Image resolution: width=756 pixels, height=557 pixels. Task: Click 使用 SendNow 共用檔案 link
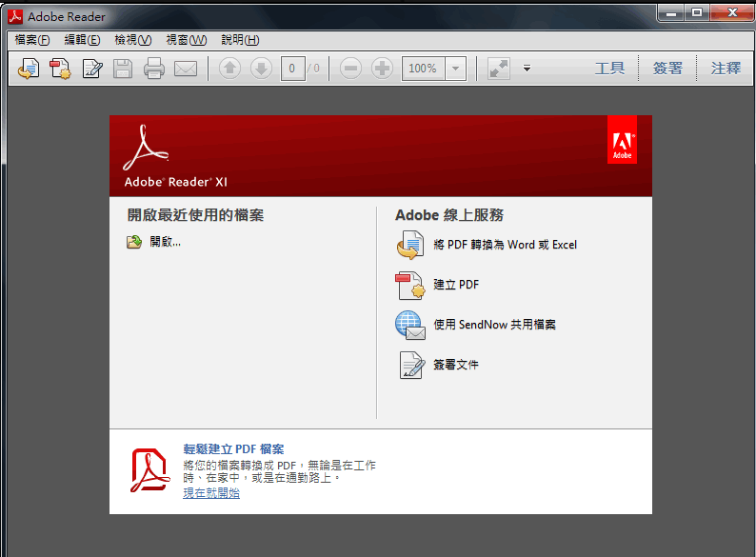pyautogui.click(x=495, y=325)
